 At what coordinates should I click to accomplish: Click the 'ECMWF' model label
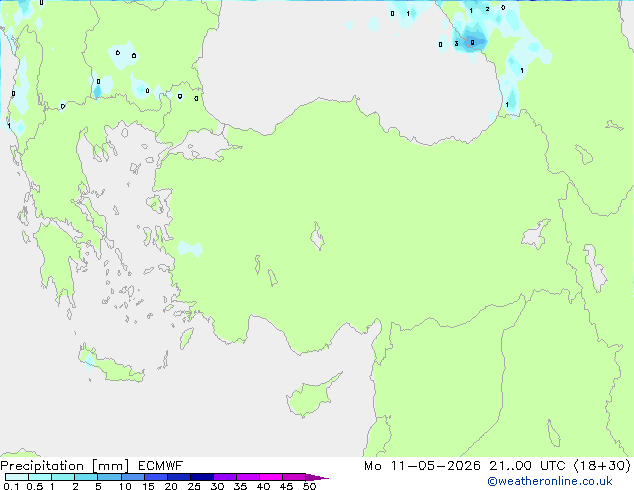click(161, 466)
